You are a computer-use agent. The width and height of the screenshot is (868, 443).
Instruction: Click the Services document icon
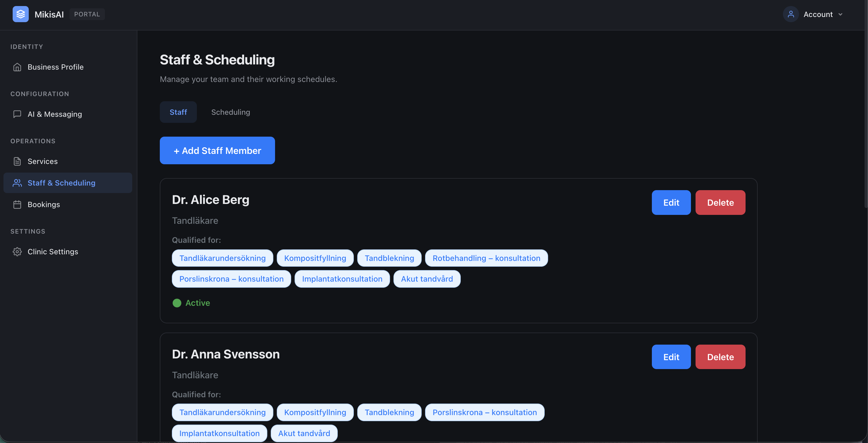(x=17, y=161)
